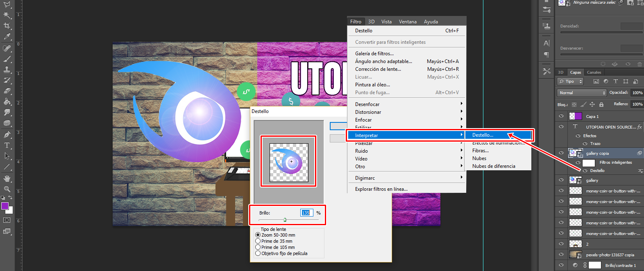Select the Magic Wand tool

[x=7, y=15]
